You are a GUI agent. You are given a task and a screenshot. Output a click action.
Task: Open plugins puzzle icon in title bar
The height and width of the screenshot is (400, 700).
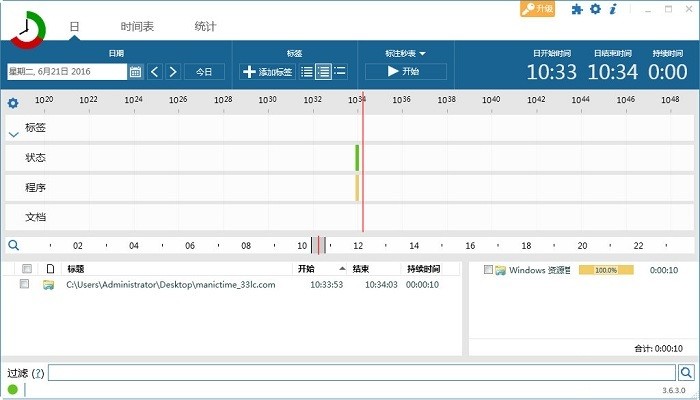(x=576, y=9)
